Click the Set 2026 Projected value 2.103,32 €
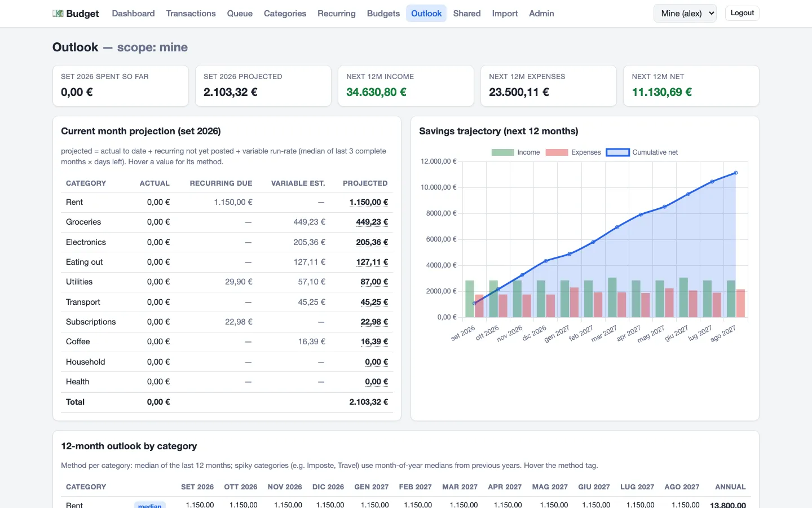Image resolution: width=812 pixels, height=508 pixels. pos(231,92)
